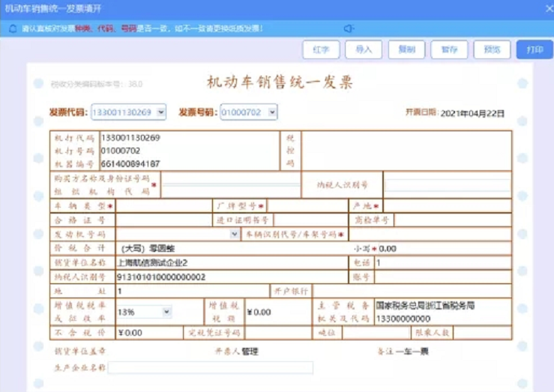Viewport: 554px width, 392px height.
Task: Click the 完税凭证号码 input field
Action: click(278, 332)
